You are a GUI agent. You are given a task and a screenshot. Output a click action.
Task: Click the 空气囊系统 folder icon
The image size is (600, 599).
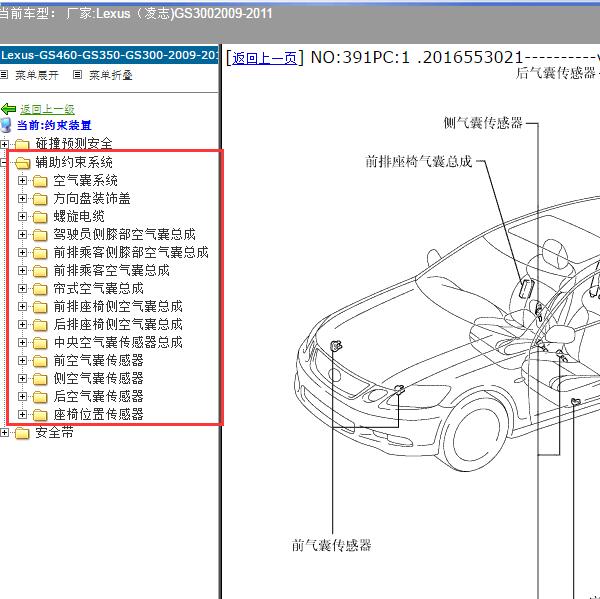pyautogui.click(x=40, y=181)
